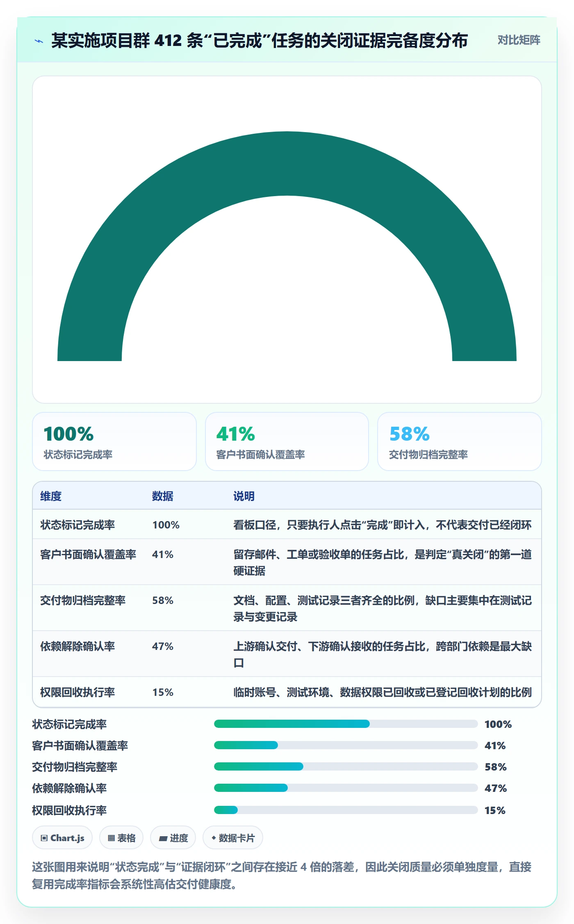Click the 客户书面确认覆盖率 progress bar

point(346,745)
